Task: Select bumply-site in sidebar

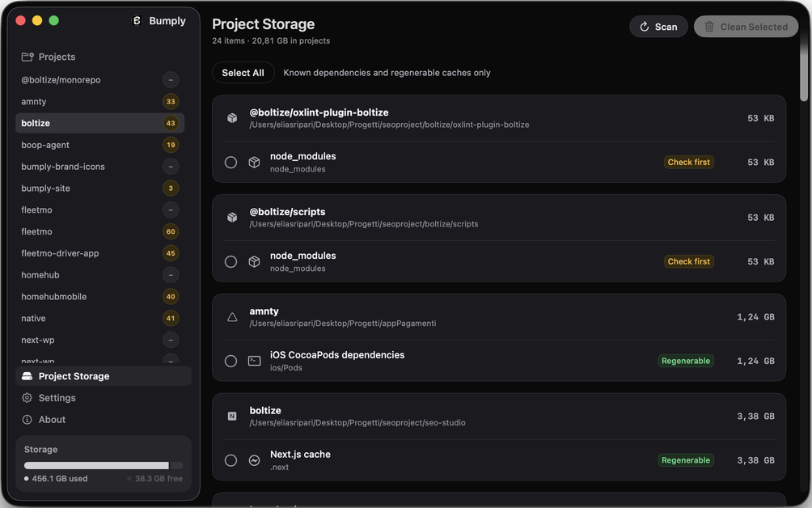Action: click(100, 188)
